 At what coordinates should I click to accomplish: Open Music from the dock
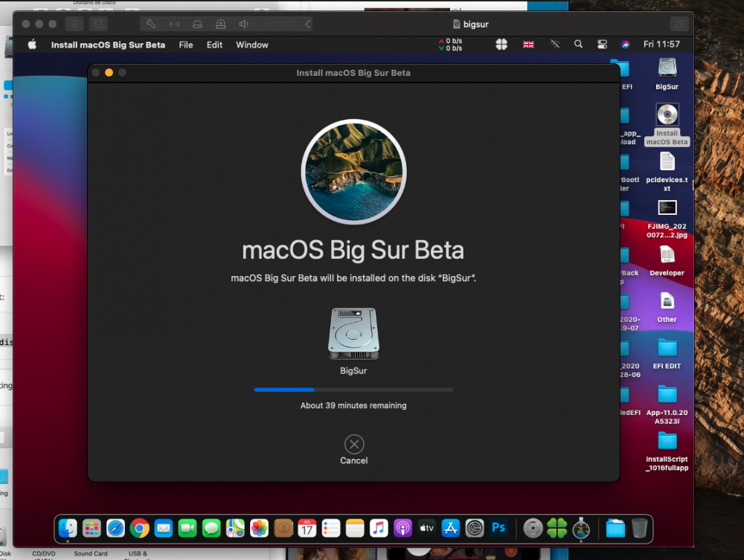(379, 528)
